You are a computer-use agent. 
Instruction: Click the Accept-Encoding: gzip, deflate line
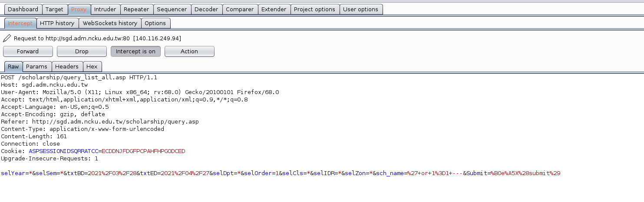click(x=53, y=114)
